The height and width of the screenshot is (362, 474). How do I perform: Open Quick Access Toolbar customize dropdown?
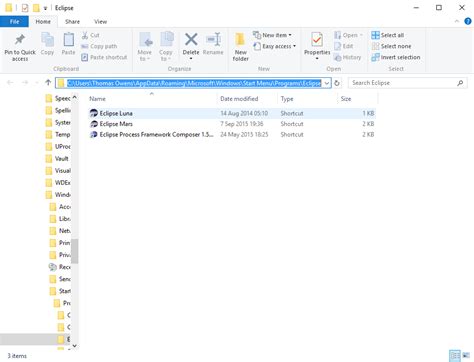tap(45, 8)
